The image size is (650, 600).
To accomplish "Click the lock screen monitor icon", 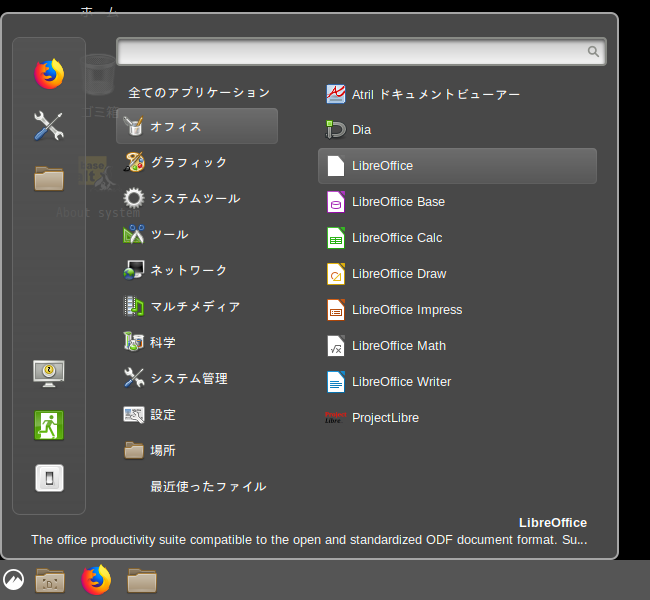I will 49,373.
